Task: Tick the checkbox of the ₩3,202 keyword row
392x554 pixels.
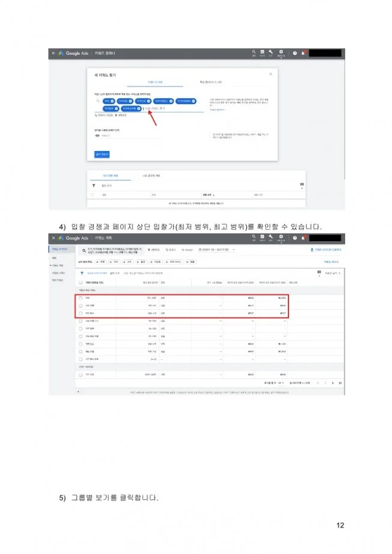Action: click(81, 298)
